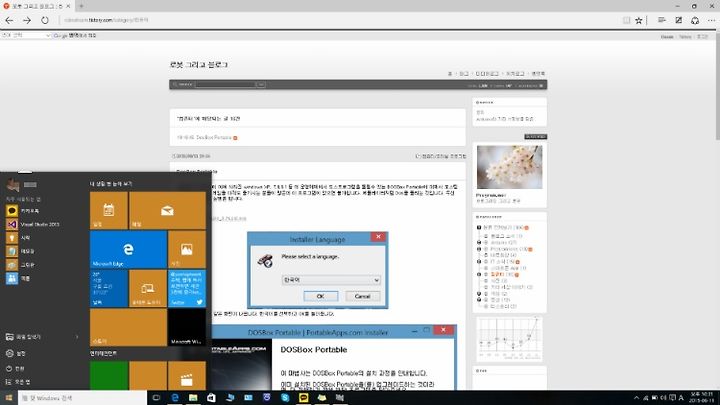Click the Windows Start button
The image size is (720, 405).
point(9,398)
